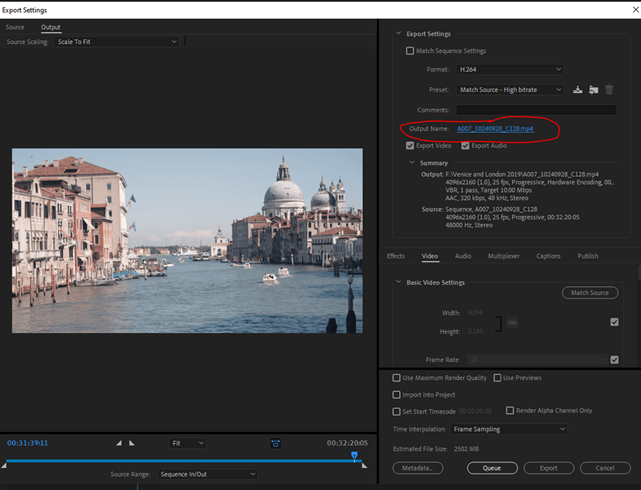This screenshot has height=490, width=641.
Task: Check Set Start Timecode
Action: (x=396, y=412)
